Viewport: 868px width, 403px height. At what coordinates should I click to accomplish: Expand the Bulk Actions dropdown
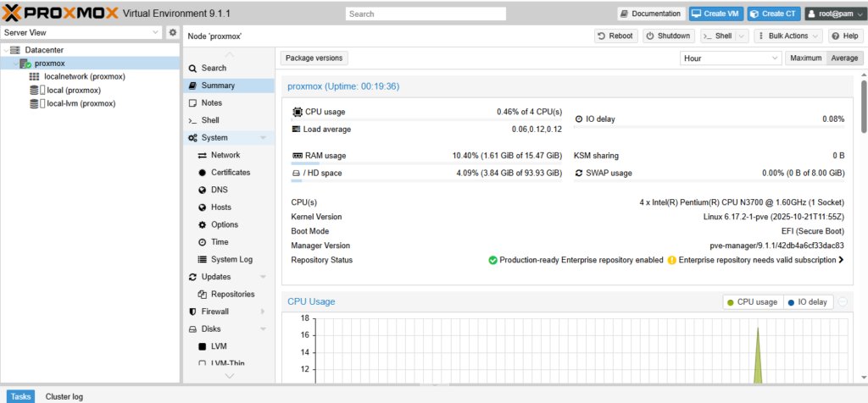(789, 36)
